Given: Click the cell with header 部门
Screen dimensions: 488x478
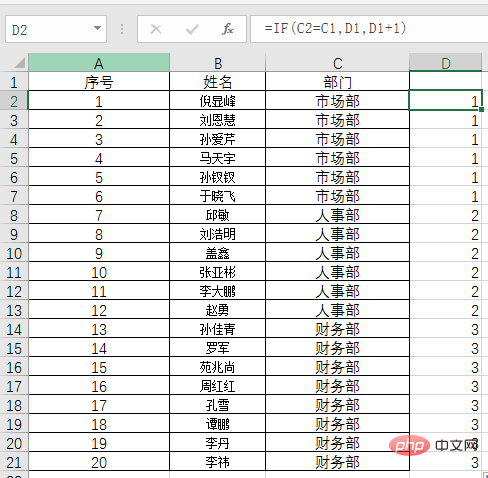Looking at the screenshot, I should 337,81.
